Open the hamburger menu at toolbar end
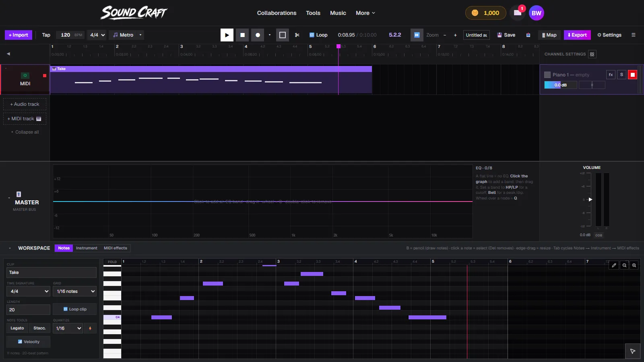The height and width of the screenshot is (362, 644). [634, 35]
